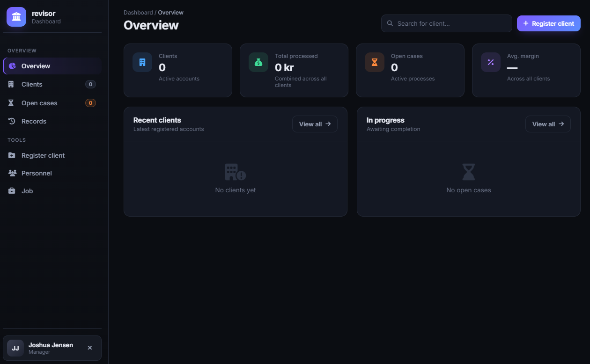The height and width of the screenshot is (364, 590).
Task: Click the Records history icon
Action: tap(12, 121)
